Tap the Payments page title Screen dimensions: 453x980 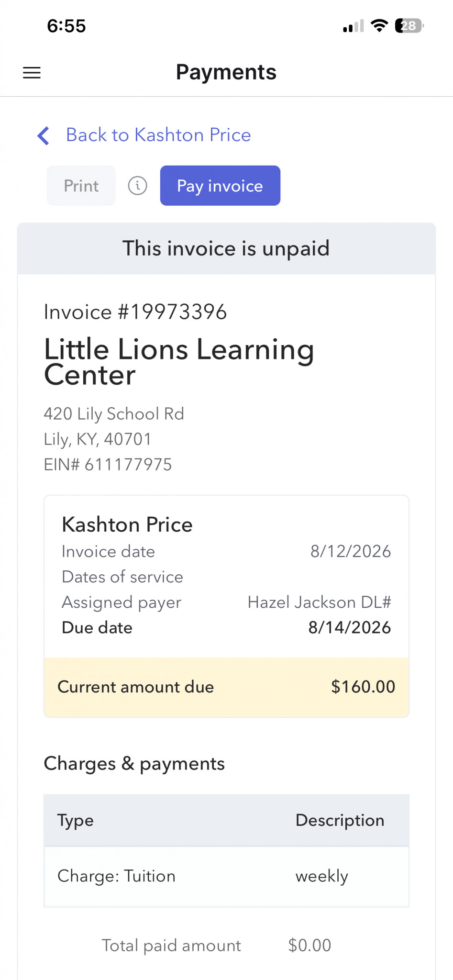coord(226,72)
